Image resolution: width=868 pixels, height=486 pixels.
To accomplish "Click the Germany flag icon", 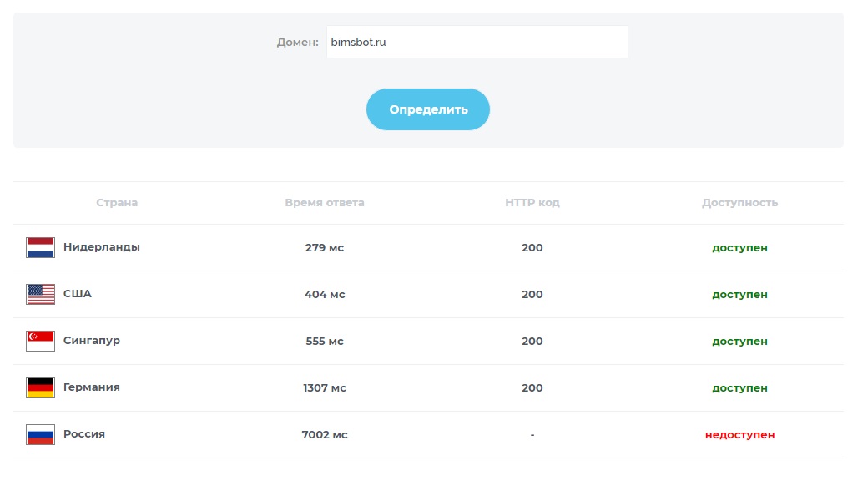I will point(40,387).
